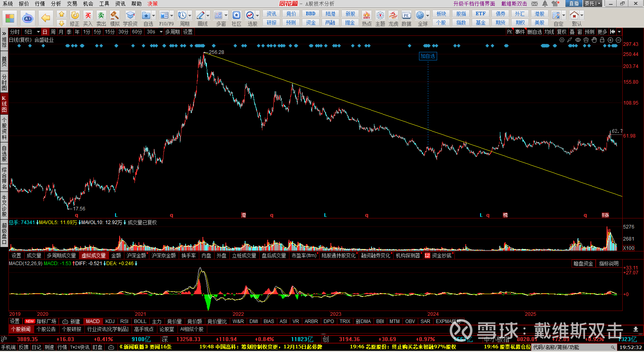Expand the 周期 dropdown arrow
644x352 pixels.
pyautogui.click(x=190, y=16)
